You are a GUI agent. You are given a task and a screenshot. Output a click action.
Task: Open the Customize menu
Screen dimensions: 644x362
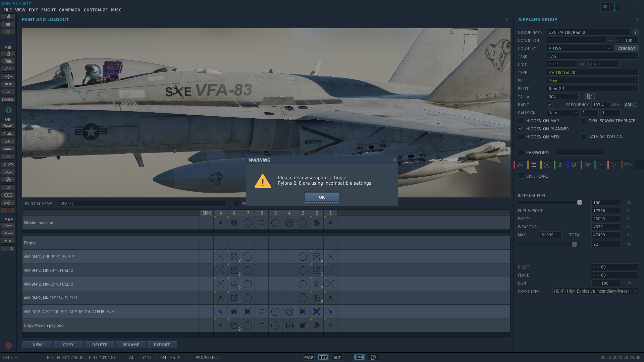[96, 10]
